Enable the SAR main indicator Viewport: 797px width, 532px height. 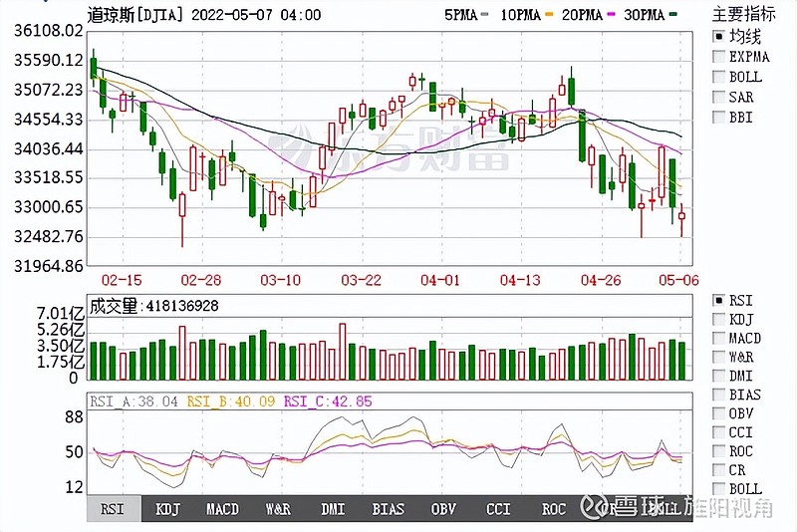coord(718,97)
